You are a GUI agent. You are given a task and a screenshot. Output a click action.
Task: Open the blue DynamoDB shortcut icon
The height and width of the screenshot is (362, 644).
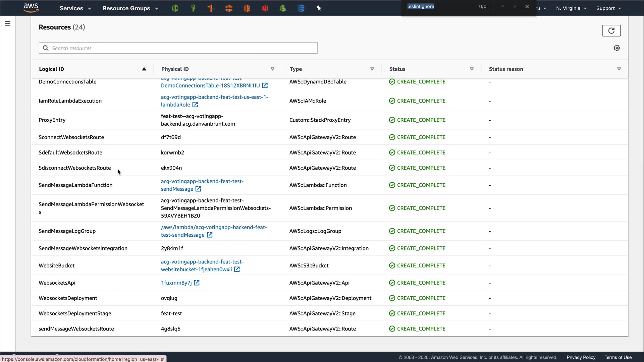(301, 8)
